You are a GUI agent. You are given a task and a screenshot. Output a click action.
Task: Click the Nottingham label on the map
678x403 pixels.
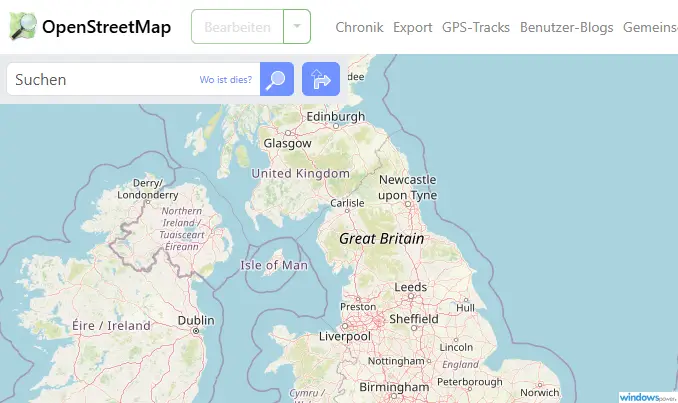click(x=396, y=361)
